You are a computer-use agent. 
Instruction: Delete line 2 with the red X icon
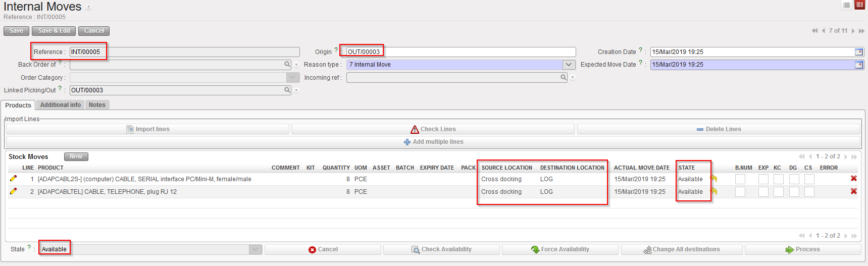(853, 191)
